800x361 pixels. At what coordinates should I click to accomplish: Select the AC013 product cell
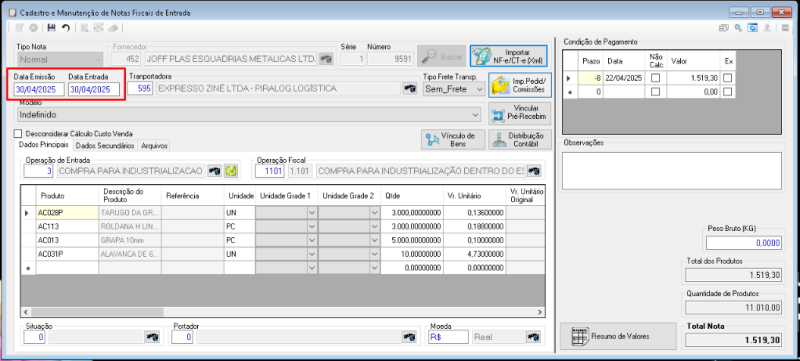67,240
